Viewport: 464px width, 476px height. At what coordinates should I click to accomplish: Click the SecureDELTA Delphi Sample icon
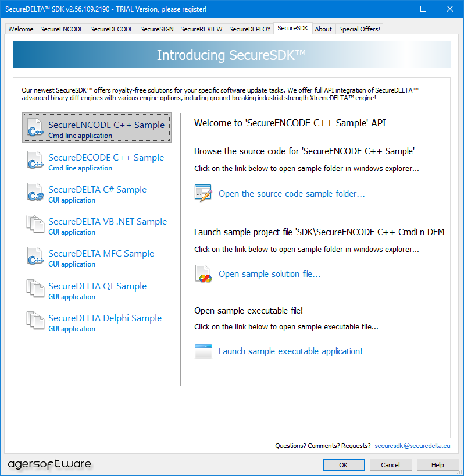tap(35, 321)
